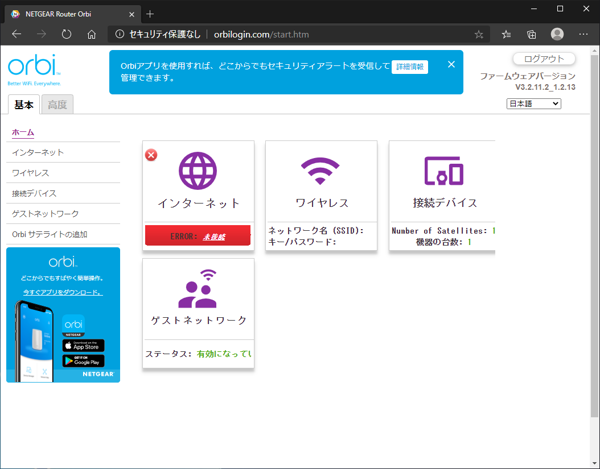Click the ログアウト button
Image resolution: width=600 pixels, height=469 pixels.
(x=544, y=59)
